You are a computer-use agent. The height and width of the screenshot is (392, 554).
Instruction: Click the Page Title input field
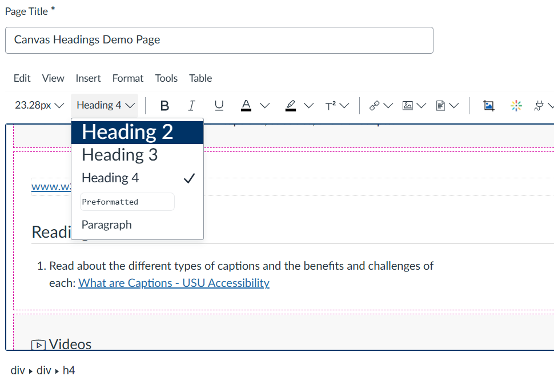click(x=219, y=41)
